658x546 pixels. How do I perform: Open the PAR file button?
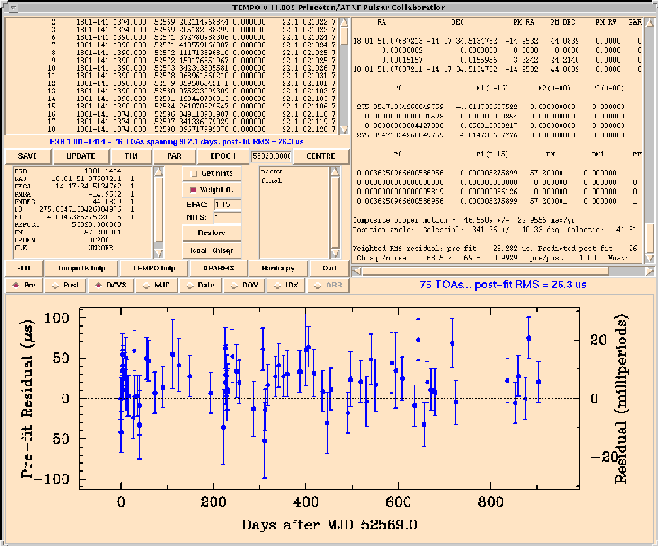click(x=174, y=156)
